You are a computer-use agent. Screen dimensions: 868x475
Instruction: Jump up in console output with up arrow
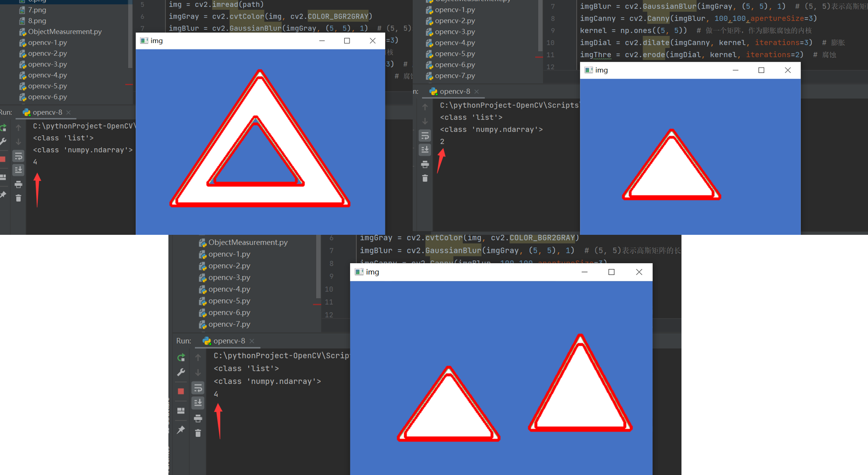point(198,358)
